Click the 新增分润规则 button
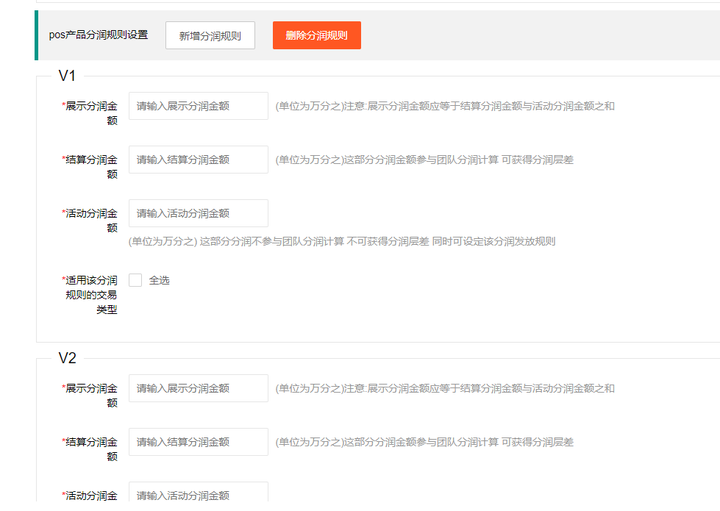 (210, 35)
